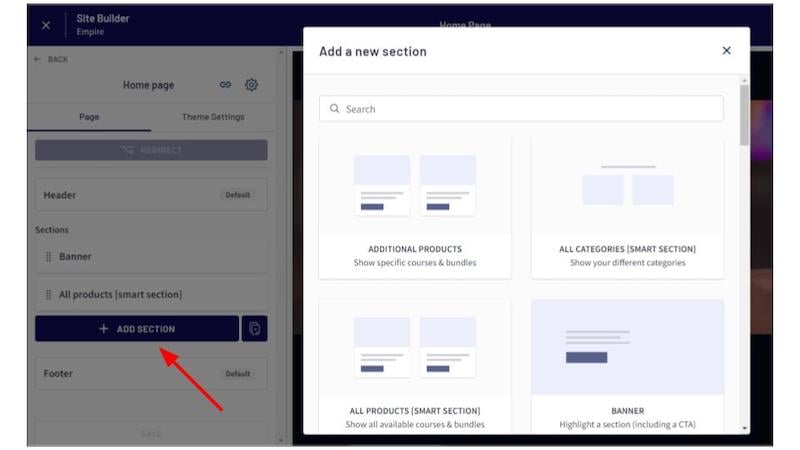Screen dimensions: 800x450
Task: Click the search magnifier icon
Action: click(334, 108)
